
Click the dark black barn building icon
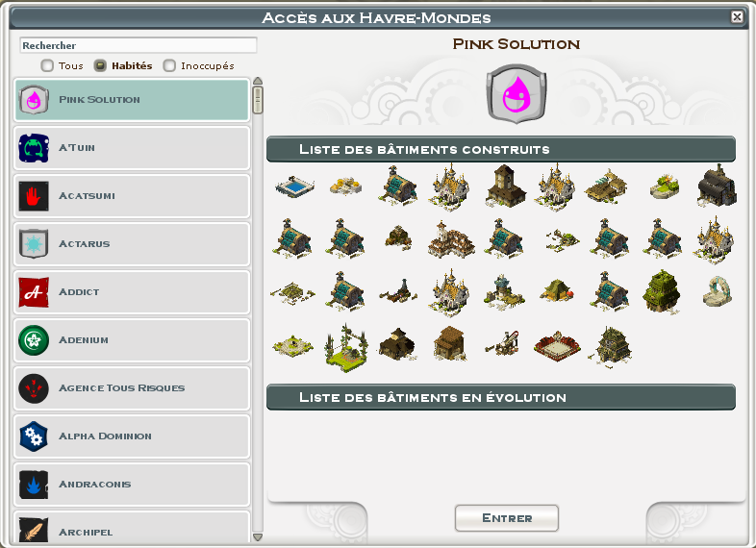click(717, 186)
